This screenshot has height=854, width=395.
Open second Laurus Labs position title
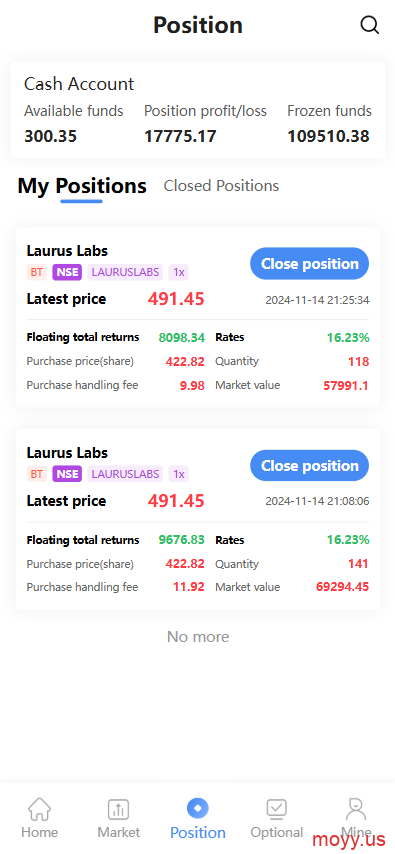point(67,453)
